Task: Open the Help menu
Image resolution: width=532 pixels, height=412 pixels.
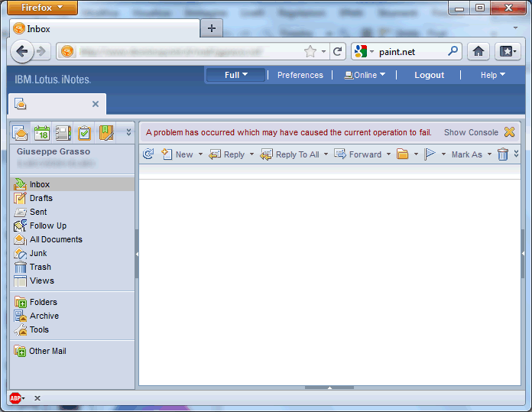Action: pos(493,75)
